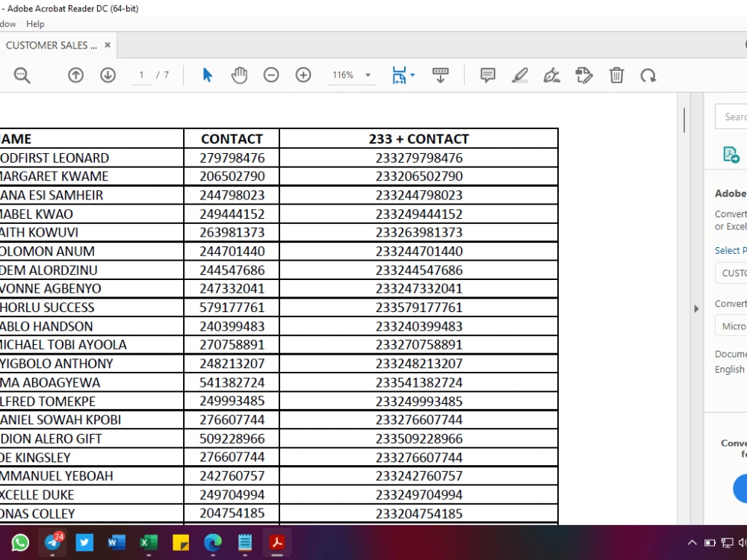Image resolution: width=747 pixels, height=560 pixels.
Task: Click Adobe Acrobat taskbar icon
Action: 277,542
